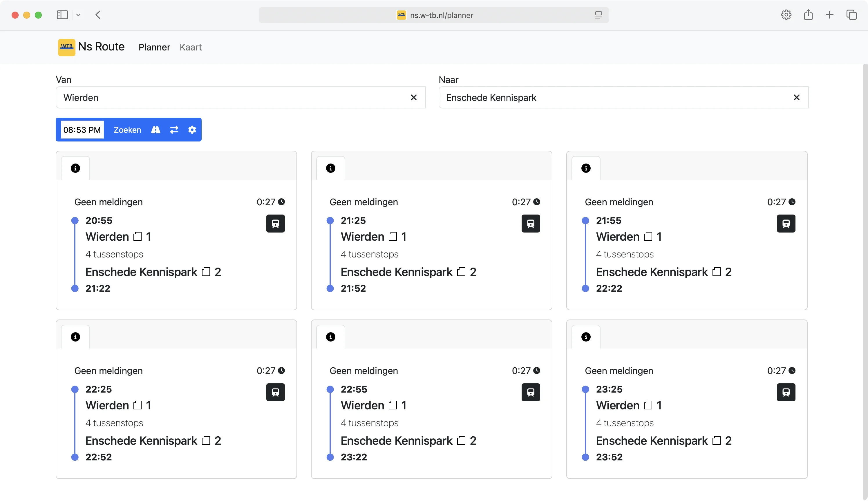
Task: Swap Van and Naar stations
Action: (x=174, y=130)
